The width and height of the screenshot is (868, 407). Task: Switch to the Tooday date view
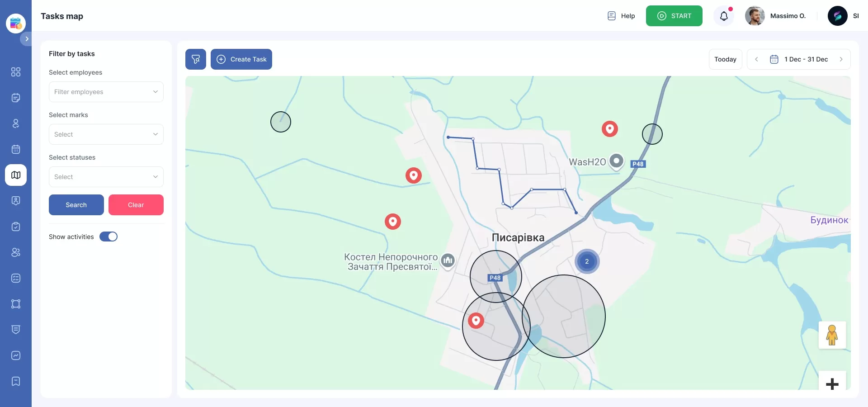point(725,59)
